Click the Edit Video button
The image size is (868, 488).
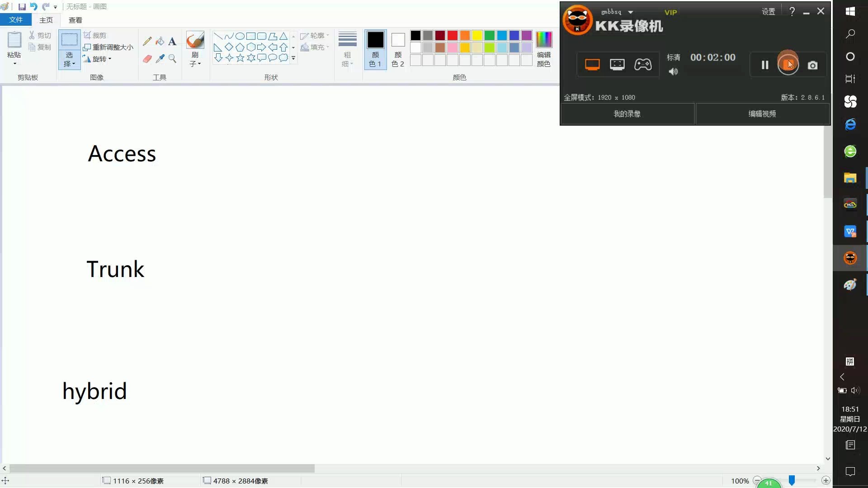tap(762, 114)
